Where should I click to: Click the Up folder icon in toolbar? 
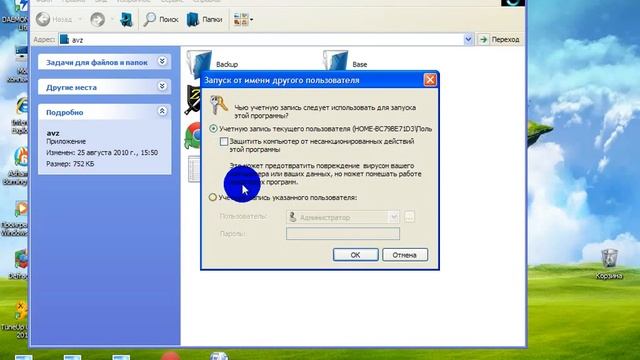127,19
